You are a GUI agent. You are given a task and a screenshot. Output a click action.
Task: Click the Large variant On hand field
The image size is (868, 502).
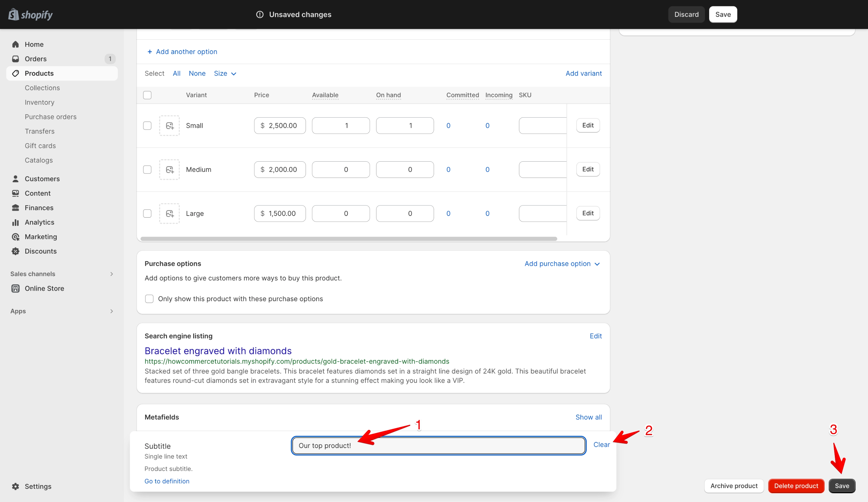pyautogui.click(x=405, y=214)
